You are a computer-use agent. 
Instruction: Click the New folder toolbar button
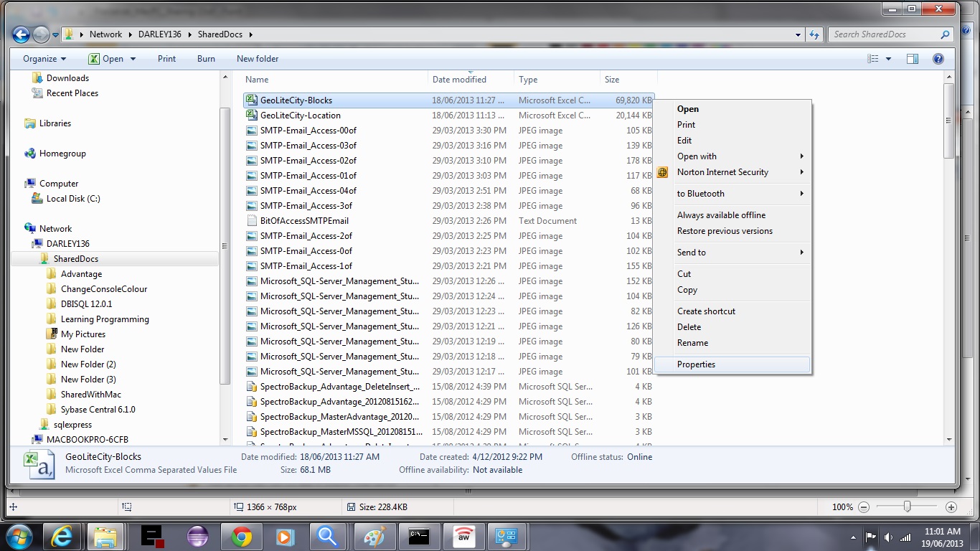(258, 59)
